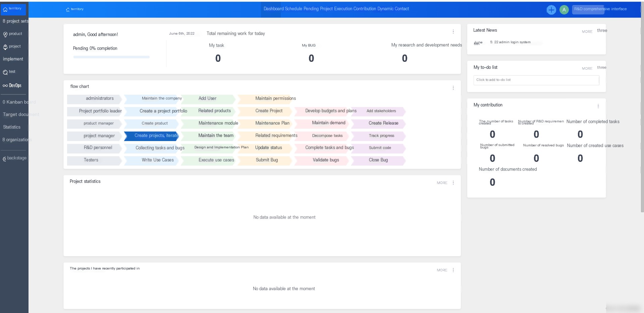Click the to-do list input field
The width and height of the screenshot is (644, 313).
[x=536, y=80]
